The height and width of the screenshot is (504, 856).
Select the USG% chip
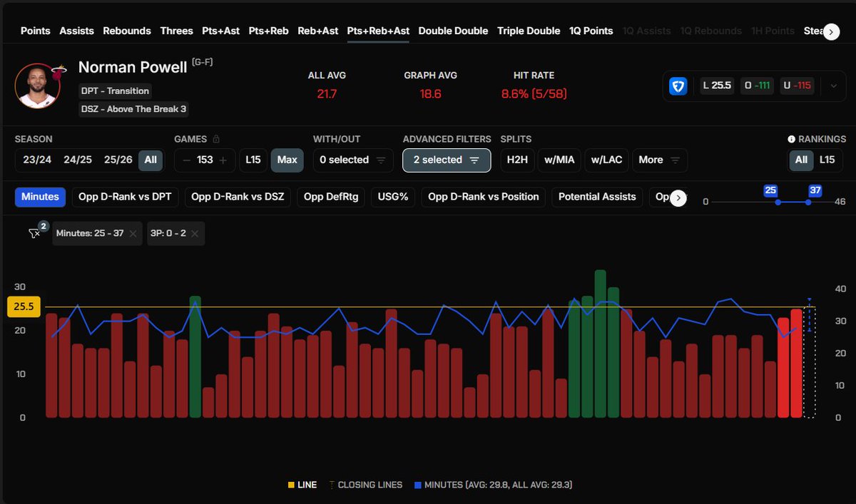[x=393, y=197]
